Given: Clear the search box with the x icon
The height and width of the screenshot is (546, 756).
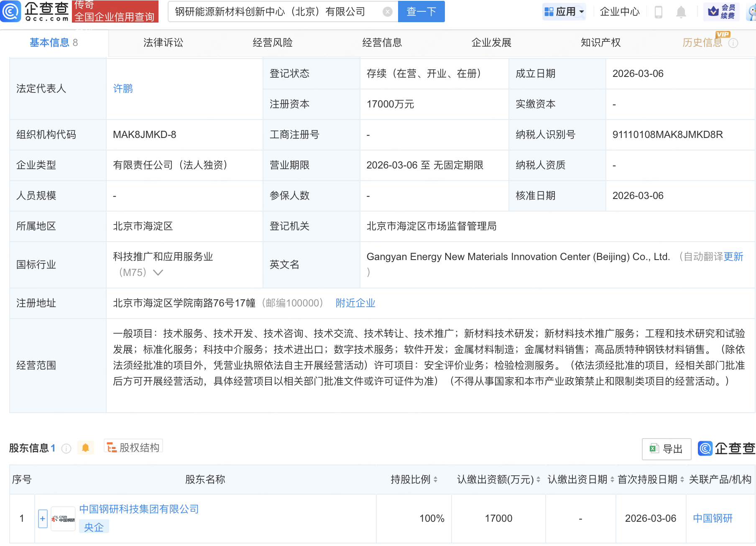Looking at the screenshot, I should click(388, 12).
